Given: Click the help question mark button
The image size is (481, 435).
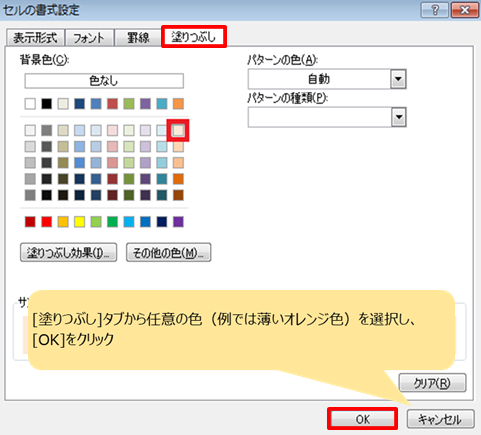Looking at the screenshot, I should (435, 10).
